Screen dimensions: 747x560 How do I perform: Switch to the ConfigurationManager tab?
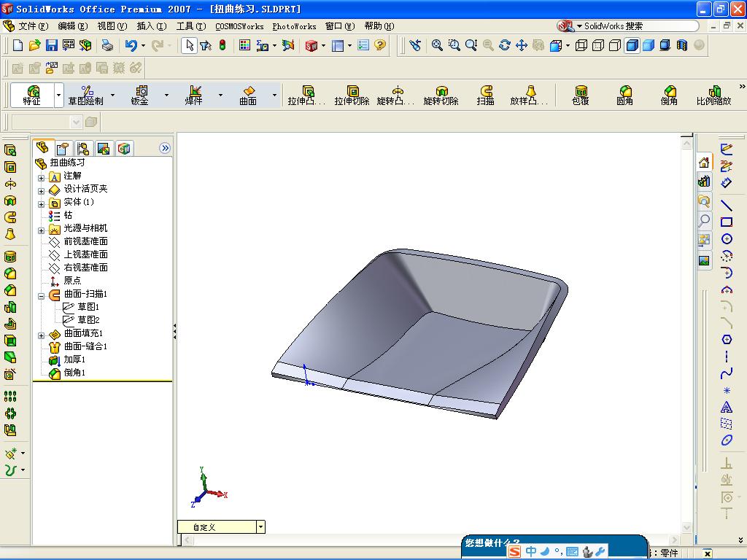(83, 149)
